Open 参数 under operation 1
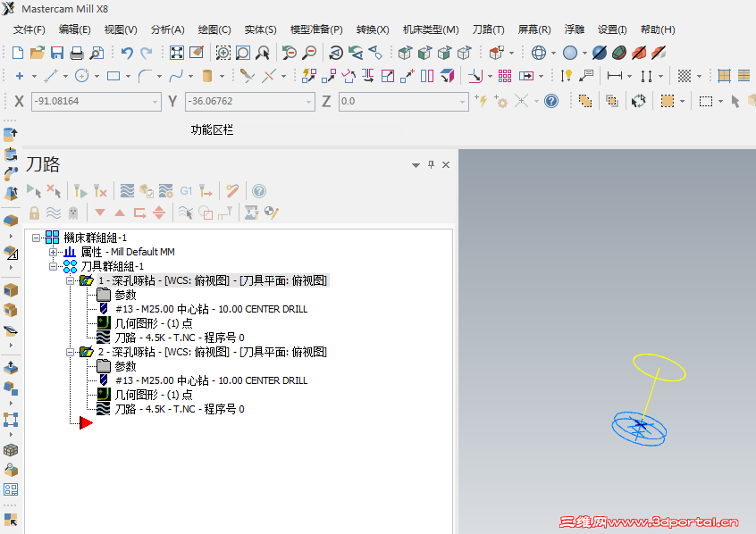 point(125,295)
